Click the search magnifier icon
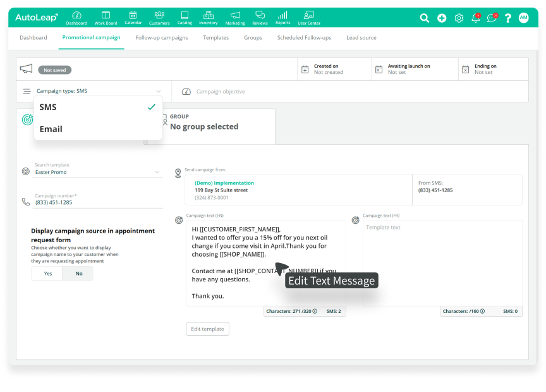The height and width of the screenshot is (392, 546). [x=425, y=18]
